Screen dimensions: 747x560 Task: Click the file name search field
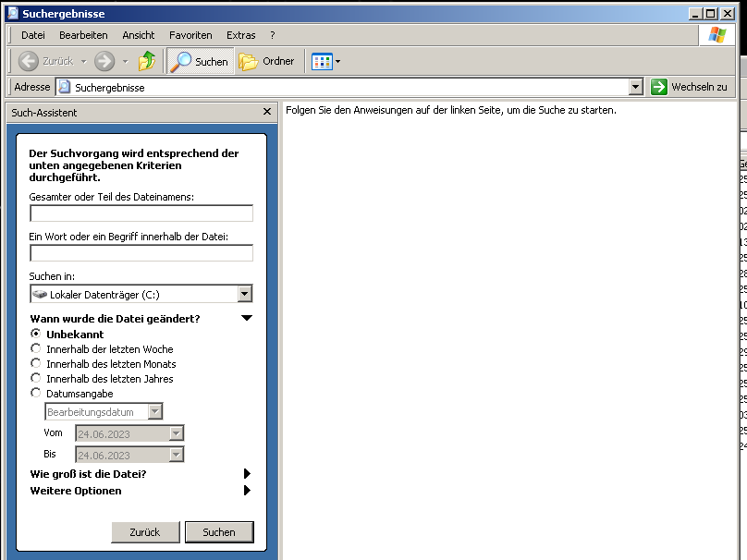coord(141,213)
